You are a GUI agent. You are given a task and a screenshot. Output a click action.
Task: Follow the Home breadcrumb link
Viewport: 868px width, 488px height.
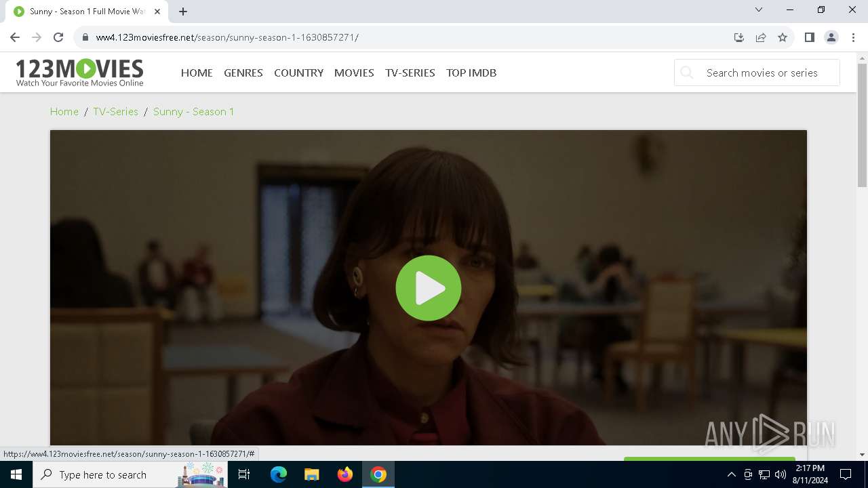pyautogui.click(x=64, y=112)
